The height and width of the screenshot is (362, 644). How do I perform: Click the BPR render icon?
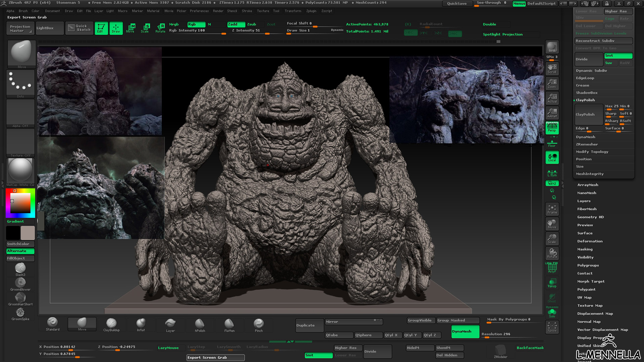click(x=552, y=47)
